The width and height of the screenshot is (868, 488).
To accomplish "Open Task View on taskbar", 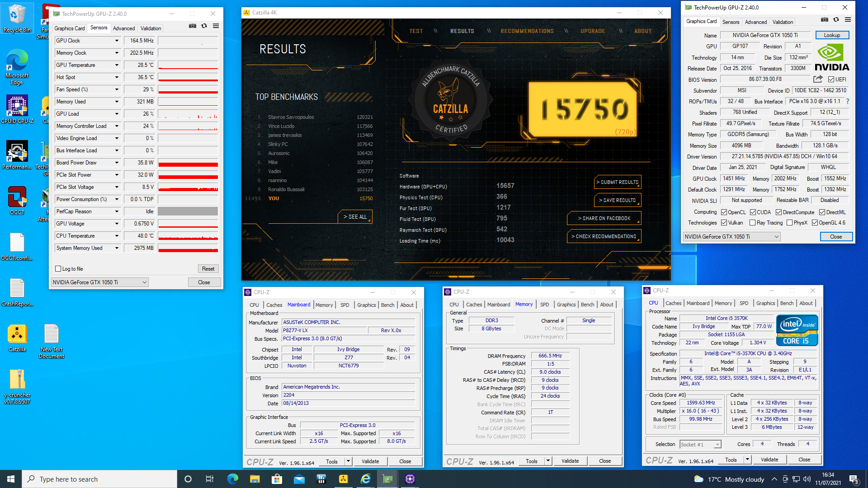I will [209, 479].
